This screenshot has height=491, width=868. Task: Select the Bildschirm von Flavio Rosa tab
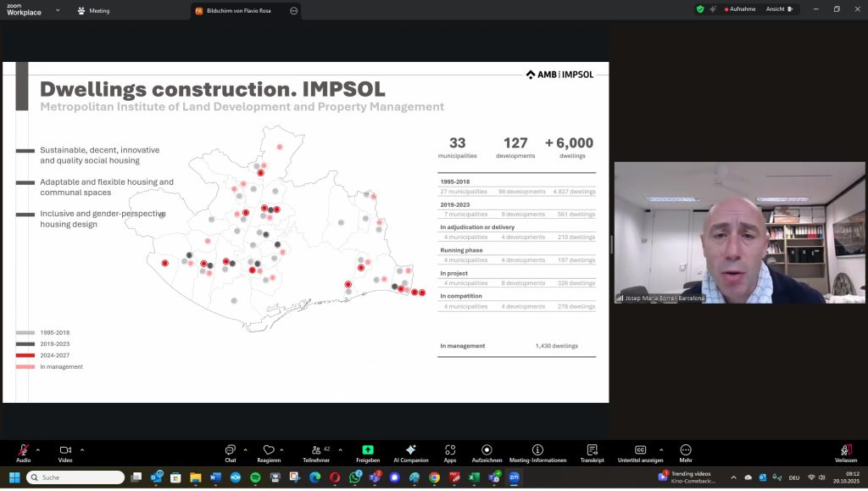(x=241, y=11)
